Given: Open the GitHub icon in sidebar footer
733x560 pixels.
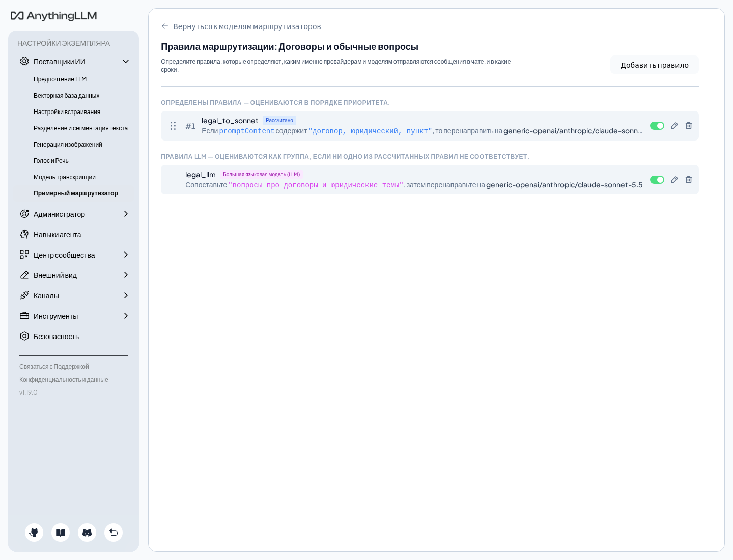Looking at the screenshot, I should coord(34,533).
